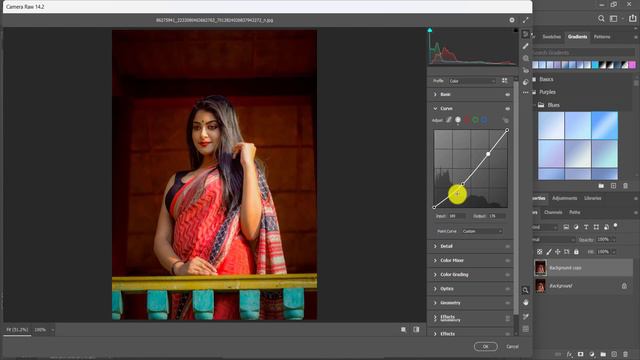The image size is (640, 360).
Task: Expand the Geometry panel
Action: (435, 303)
